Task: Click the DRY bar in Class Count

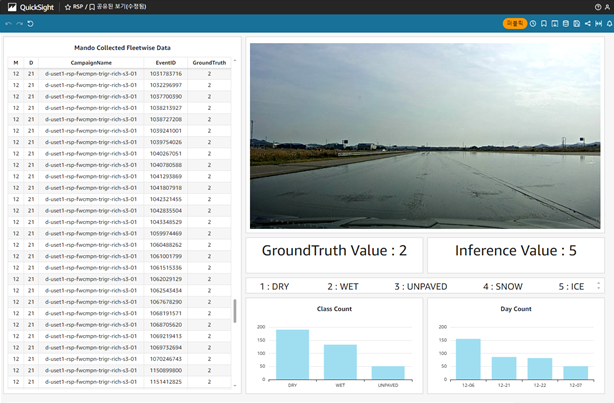Action: (292, 354)
